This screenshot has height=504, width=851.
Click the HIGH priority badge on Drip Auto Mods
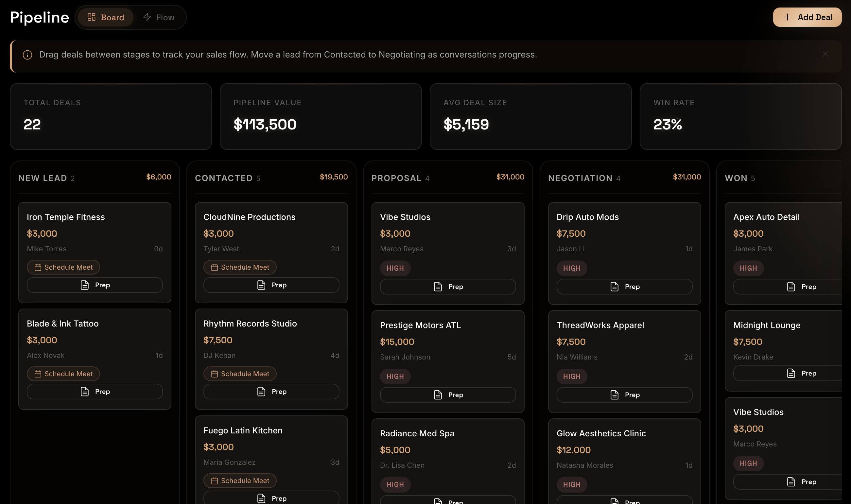(x=571, y=268)
